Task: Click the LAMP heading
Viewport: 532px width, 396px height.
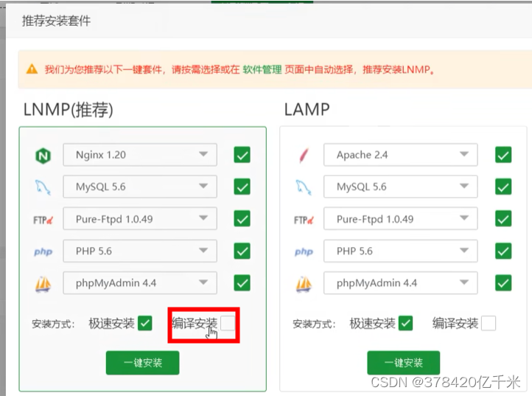Action: [x=307, y=110]
